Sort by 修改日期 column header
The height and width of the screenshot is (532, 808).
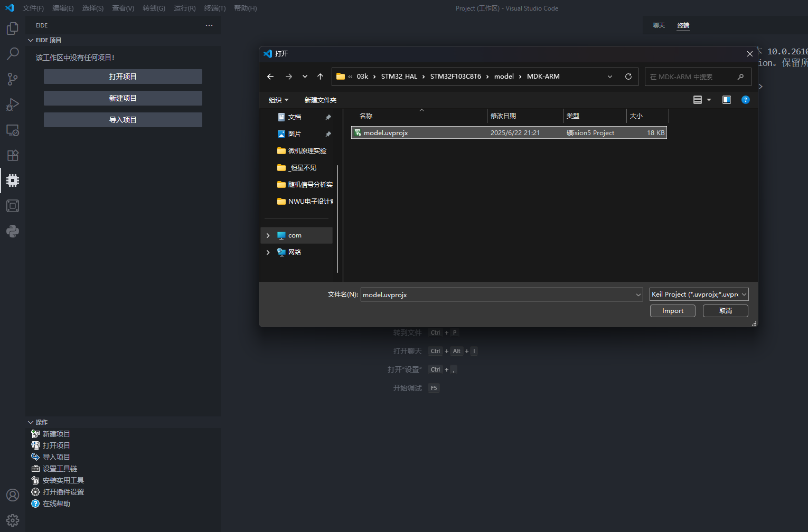click(x=525, y=116)
